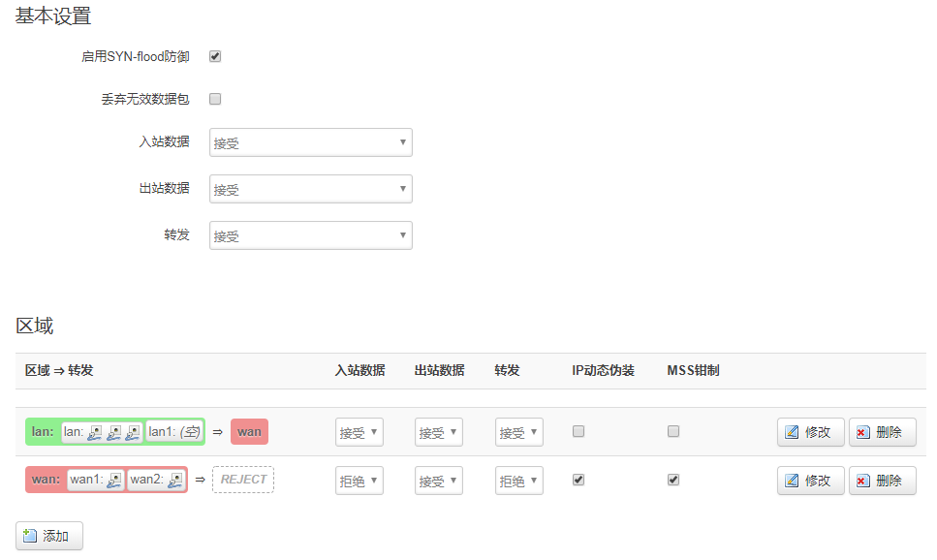Uncheck IP动态伪装 for the wan zone

578,480
